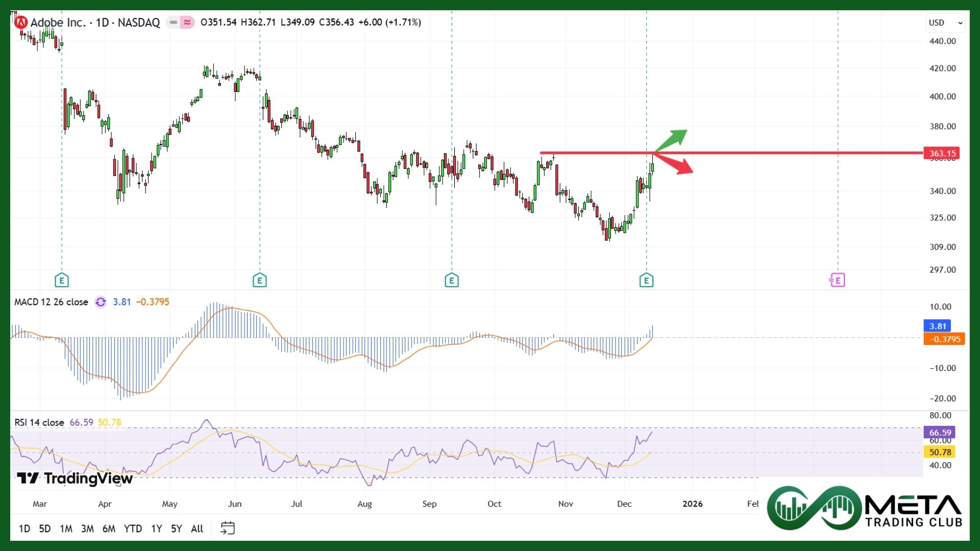This screenshot has width=980, height=551.
Task: Select the 1D time range
Action: point(24,529)
